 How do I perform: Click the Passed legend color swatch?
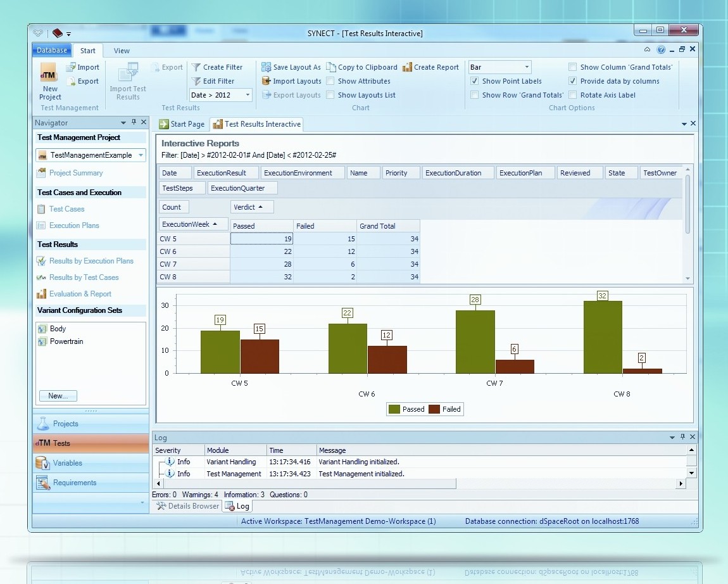coord(394,409)
